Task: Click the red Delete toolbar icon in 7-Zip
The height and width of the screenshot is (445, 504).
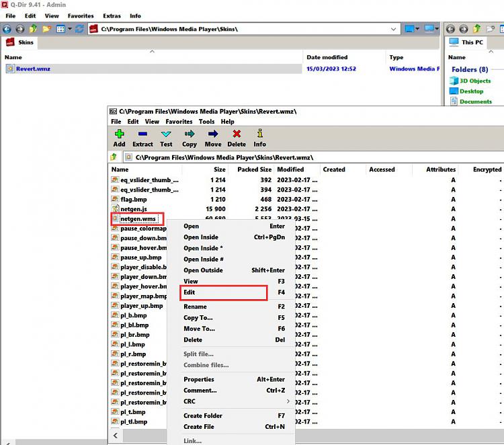Action: [237, 134]
